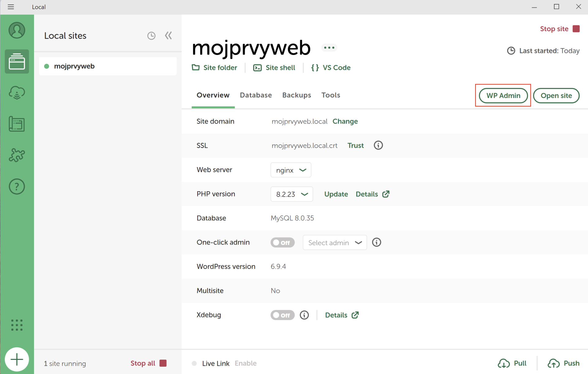The width and height of the screenshot is (588, 374).
Task: Click the mojprvyweb site title
Action: tap(251, 48)
